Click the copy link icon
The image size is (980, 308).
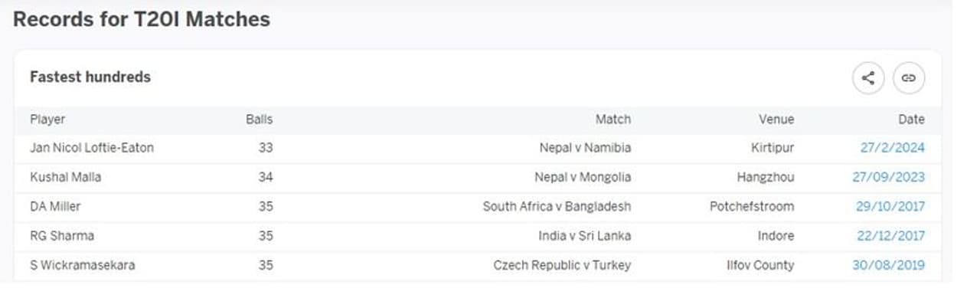(909, 77)
